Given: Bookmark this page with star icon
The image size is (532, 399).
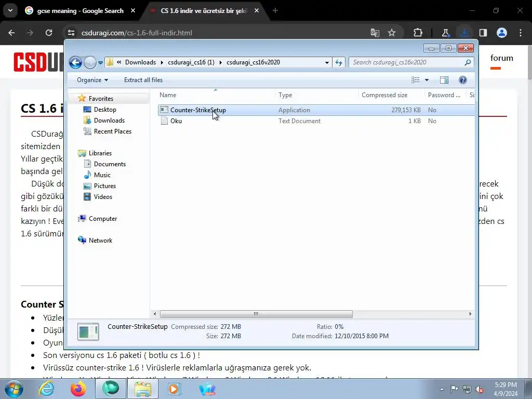Looking at the screenshot, I should (x=392, y=33).
